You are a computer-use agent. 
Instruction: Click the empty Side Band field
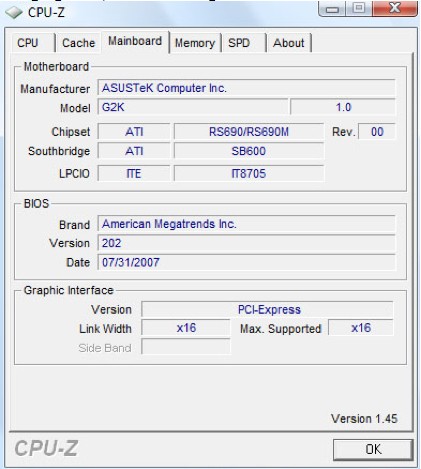186,347
